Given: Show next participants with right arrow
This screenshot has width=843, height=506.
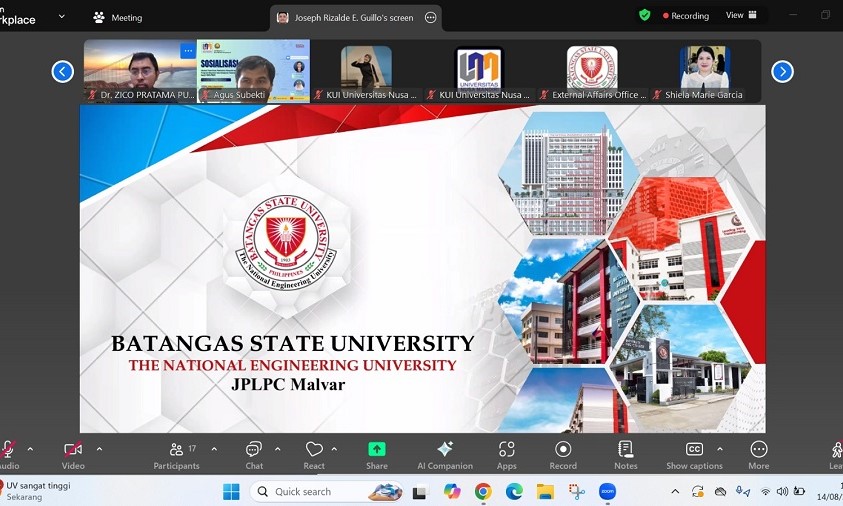Looking at the screenshot, I should coord(782,71).
